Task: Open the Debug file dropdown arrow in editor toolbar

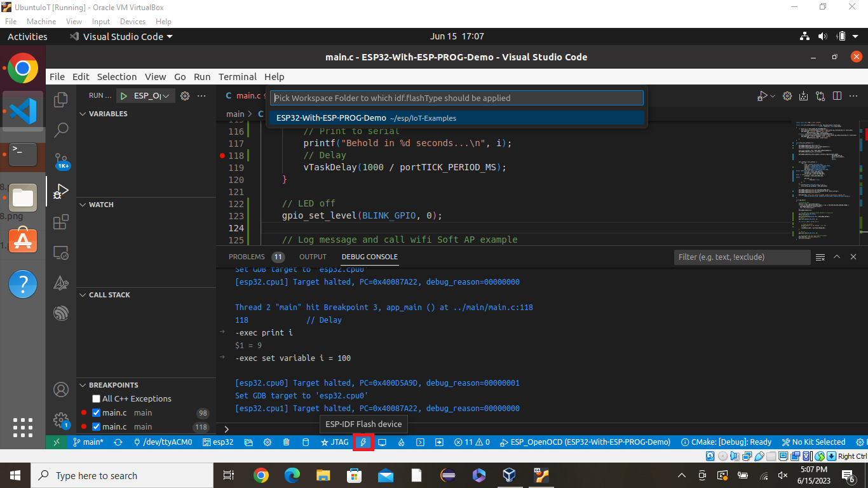Action: coord(773,96)
